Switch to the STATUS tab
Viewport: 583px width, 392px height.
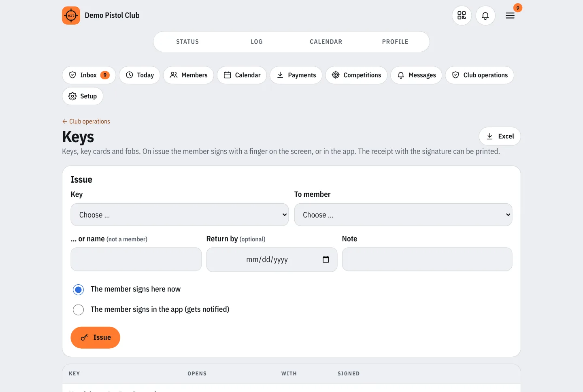(187, 42)
